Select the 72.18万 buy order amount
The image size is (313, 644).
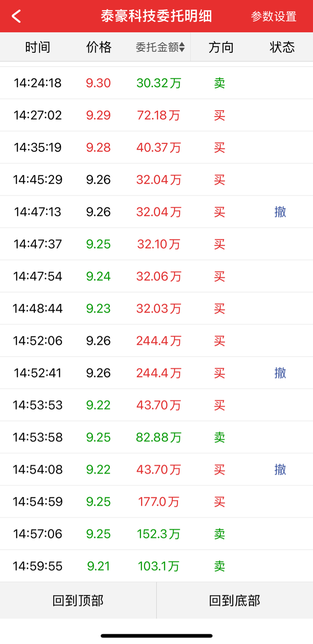pos(159,115)
